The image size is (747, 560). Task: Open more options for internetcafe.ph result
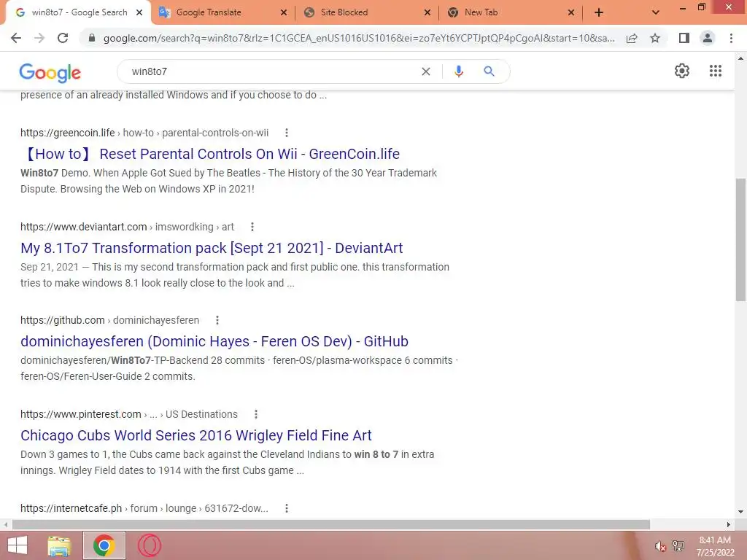286,508
